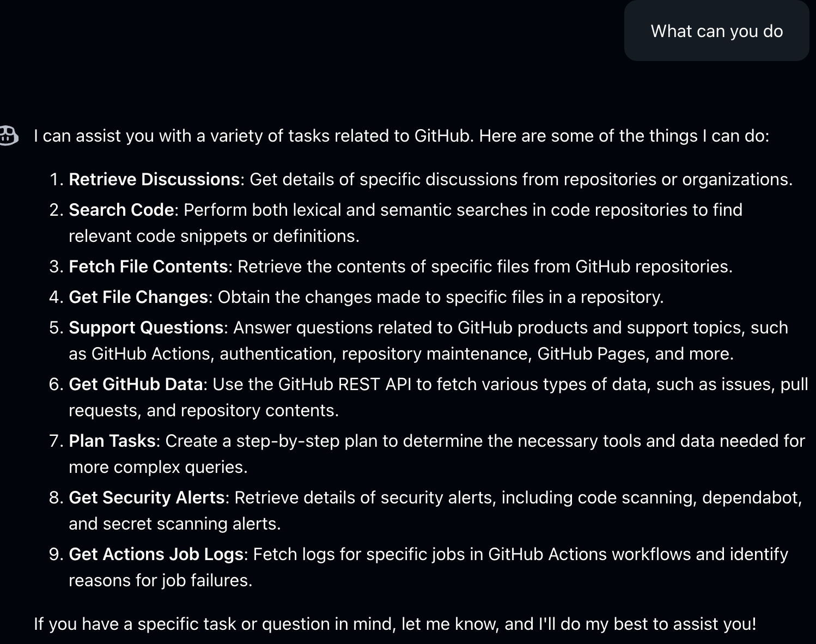Click the text "reasons for job failures"

[x=160, y=580]
